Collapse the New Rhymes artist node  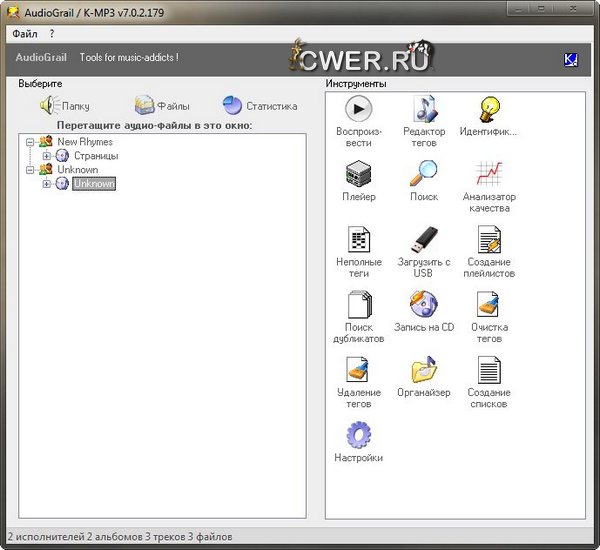point(31,142)
